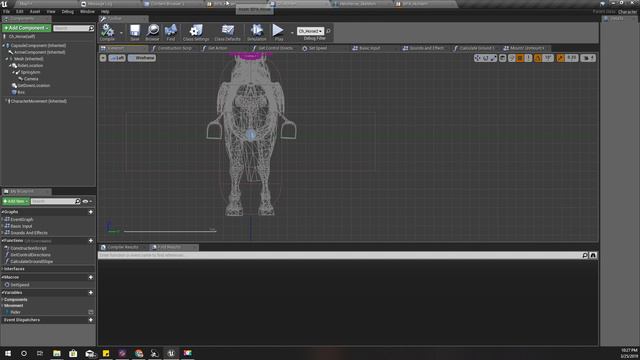640x360 pixels.
Task: Select CapsuleComponent (Inherited) in components tree
Action: 38,45
